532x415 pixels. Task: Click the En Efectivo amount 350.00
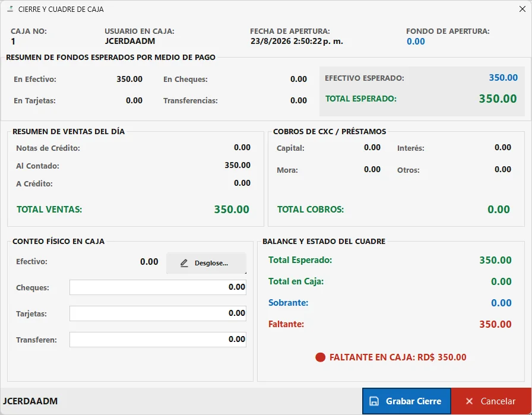click(129, 79)
